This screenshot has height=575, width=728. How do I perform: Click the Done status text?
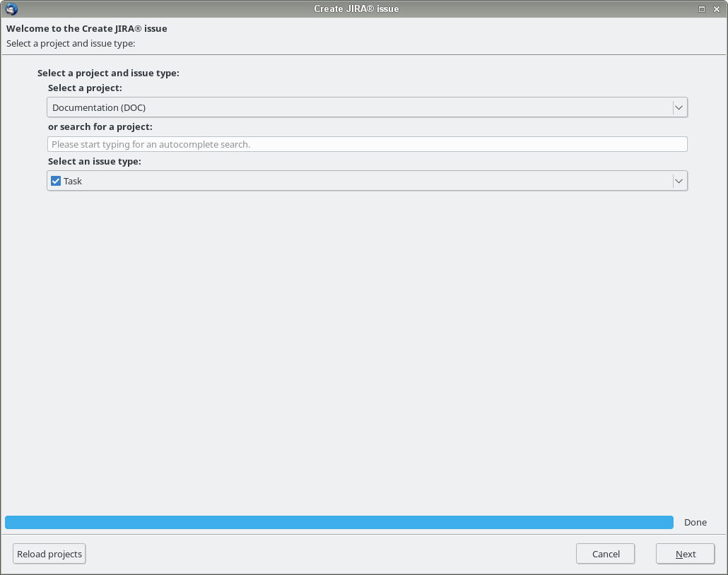coord(695,522)
